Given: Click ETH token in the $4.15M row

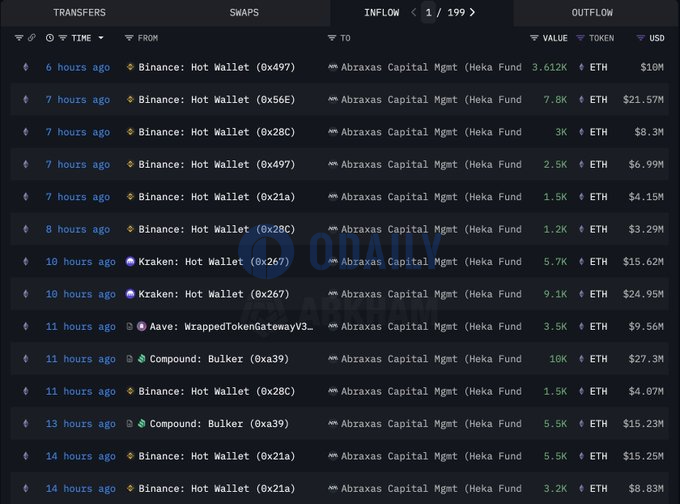Looking at the screenshot, I should coord(598,197).
